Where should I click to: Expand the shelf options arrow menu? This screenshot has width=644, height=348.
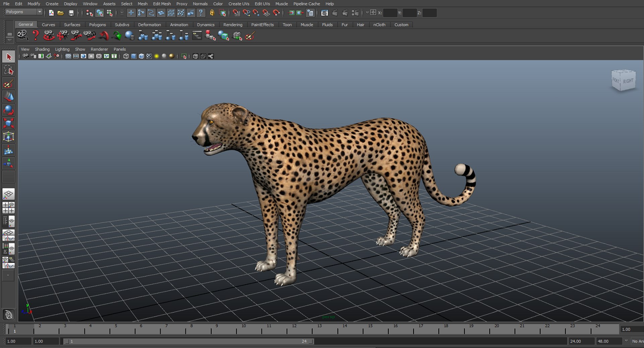(x=9, y=40)
